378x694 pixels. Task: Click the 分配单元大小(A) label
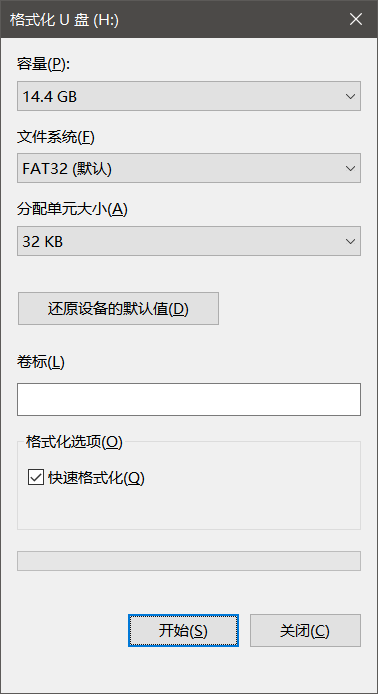point(72,209)
